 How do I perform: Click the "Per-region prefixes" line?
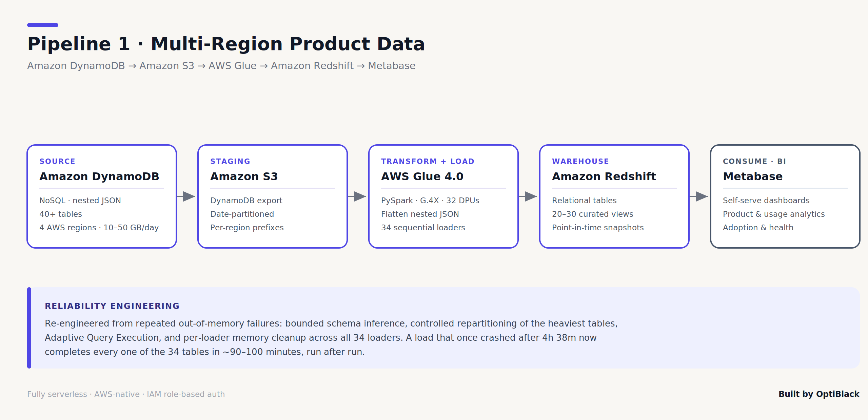[247, 228]
